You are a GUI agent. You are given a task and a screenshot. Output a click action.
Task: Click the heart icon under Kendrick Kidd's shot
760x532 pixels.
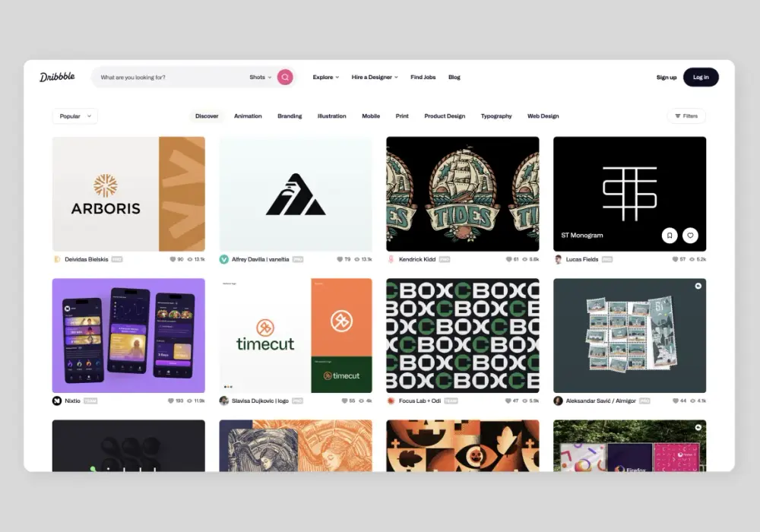508,259
